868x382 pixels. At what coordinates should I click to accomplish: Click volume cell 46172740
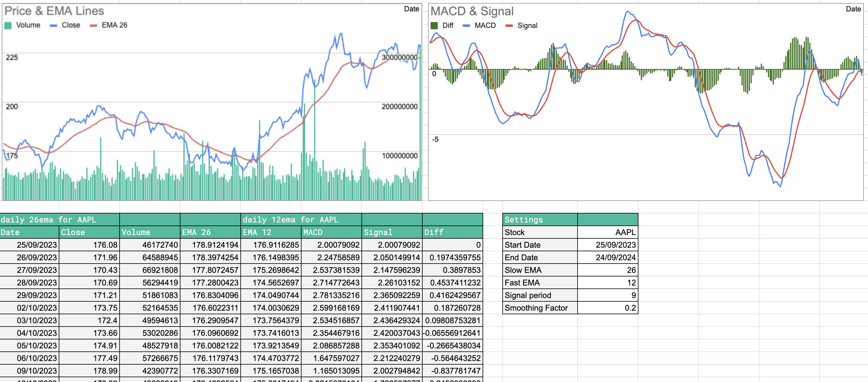point(150,245)
